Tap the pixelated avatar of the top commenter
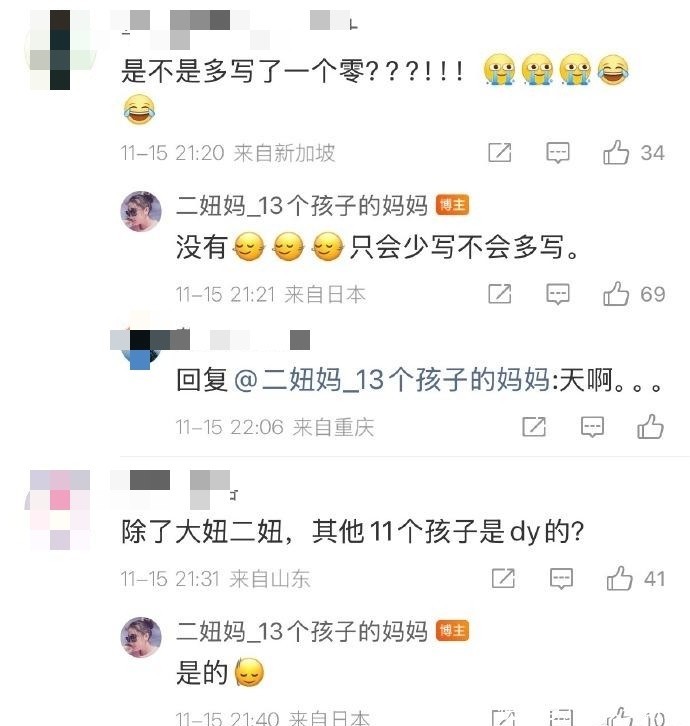 [60, 50]
